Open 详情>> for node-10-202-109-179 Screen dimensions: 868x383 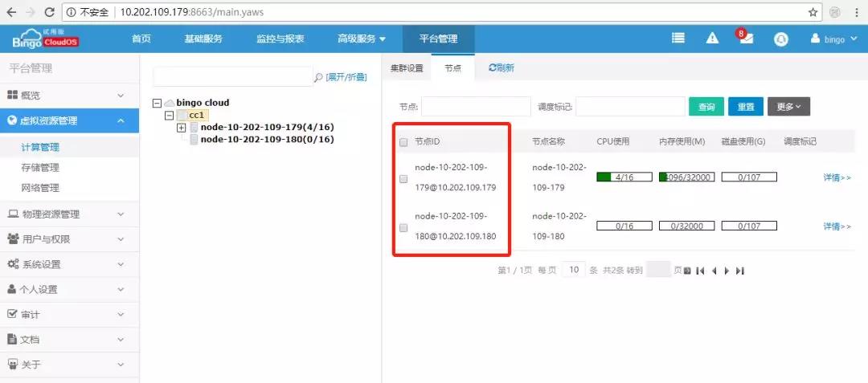[x=837, y=177]
